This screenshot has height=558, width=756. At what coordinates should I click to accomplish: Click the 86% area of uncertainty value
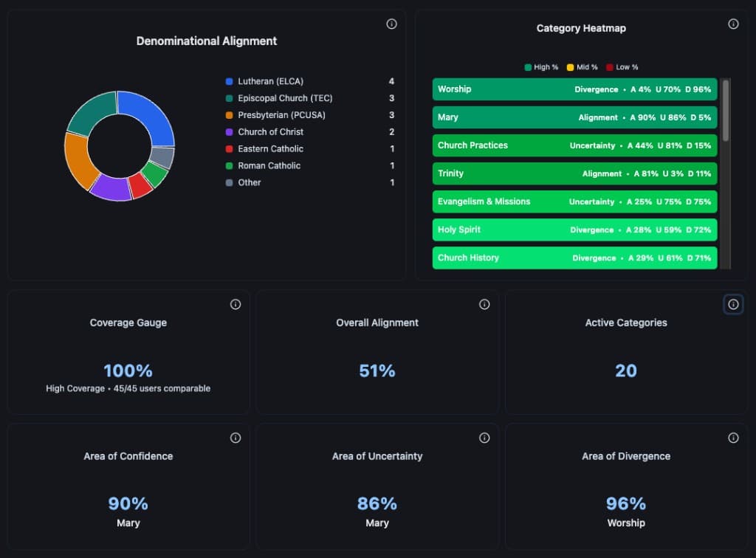point(377,503)
